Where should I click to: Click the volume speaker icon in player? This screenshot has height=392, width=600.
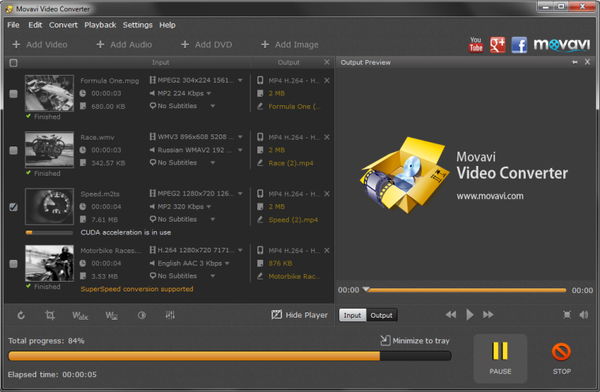pyautogui.click(x=584, y=315)
